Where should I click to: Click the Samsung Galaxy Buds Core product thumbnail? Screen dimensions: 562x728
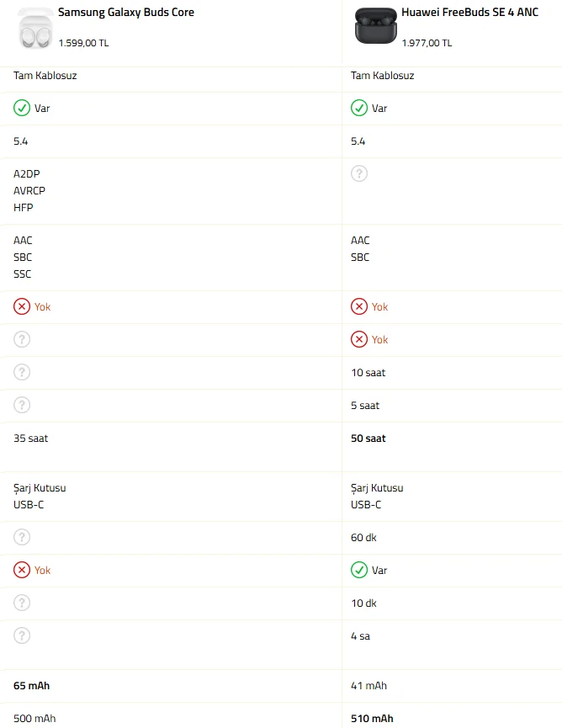[35, 28]
